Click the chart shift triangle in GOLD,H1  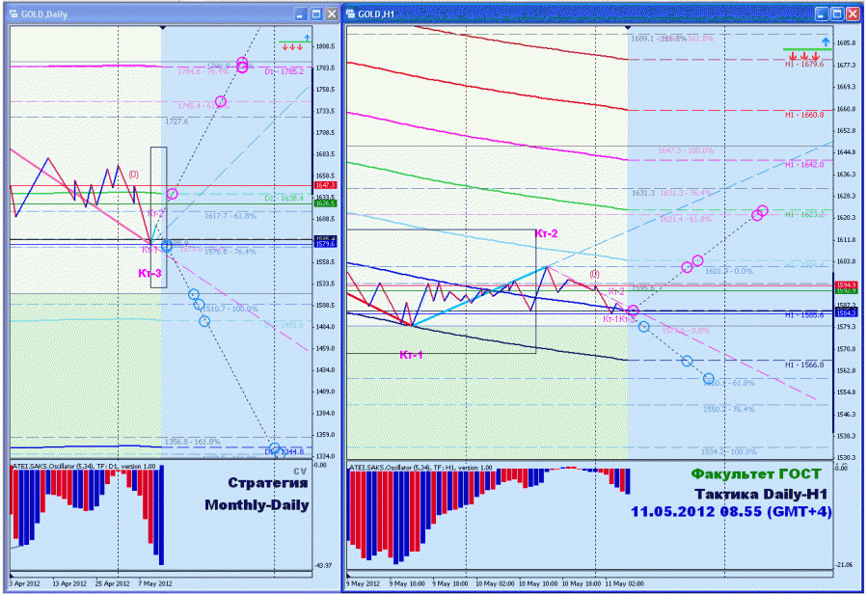[628, 27]
